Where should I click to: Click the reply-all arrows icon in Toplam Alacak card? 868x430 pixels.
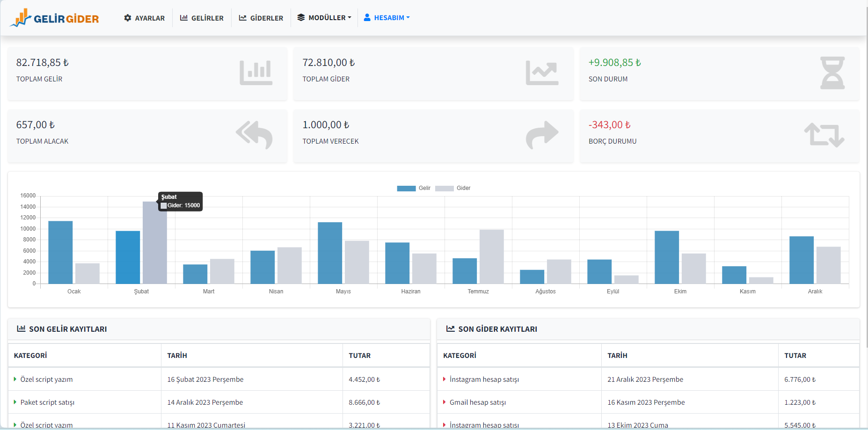pos(254,135)
